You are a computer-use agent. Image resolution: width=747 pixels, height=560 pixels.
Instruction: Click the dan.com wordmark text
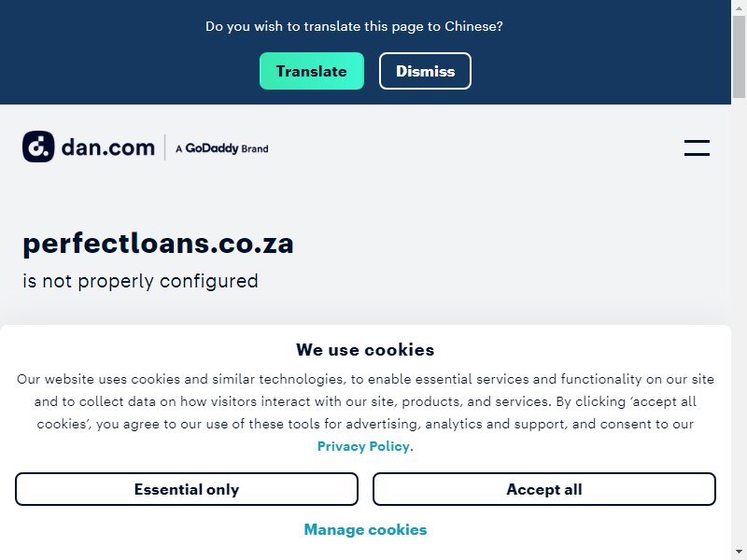pyautogui.click(x=108, y=147)
